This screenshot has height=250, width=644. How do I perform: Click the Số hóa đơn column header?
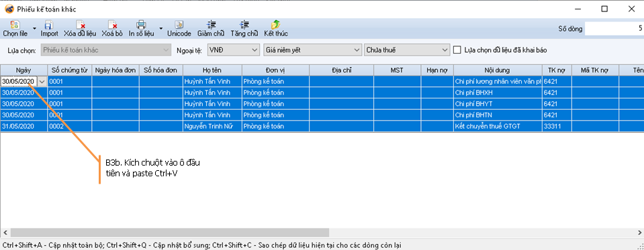(x=161, y=70)
